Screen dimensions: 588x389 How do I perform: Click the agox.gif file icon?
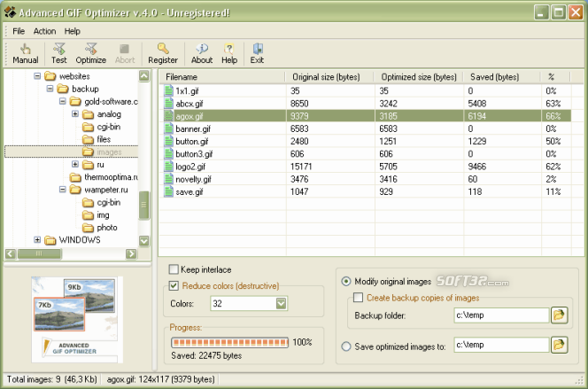[x=168, y=116]
